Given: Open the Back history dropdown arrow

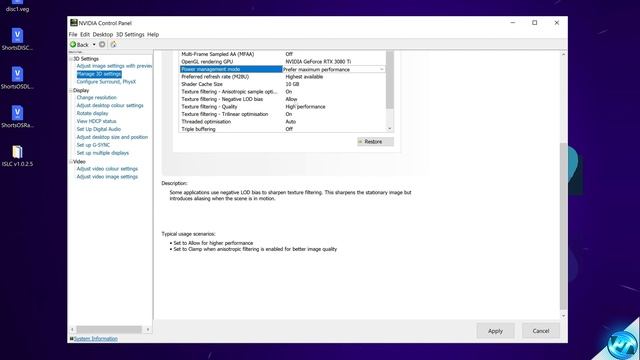Looking at the screenshot, I should (x=94, y=44).
